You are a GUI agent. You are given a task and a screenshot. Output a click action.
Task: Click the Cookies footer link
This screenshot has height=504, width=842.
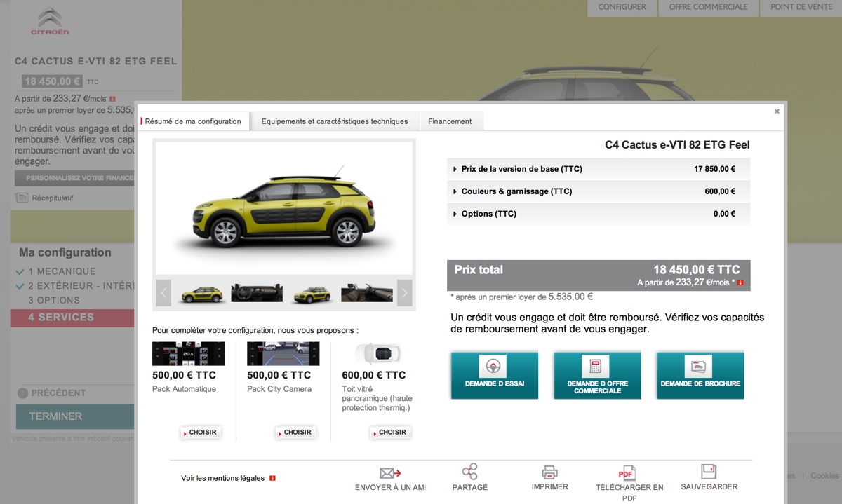[x=824, y=475]
